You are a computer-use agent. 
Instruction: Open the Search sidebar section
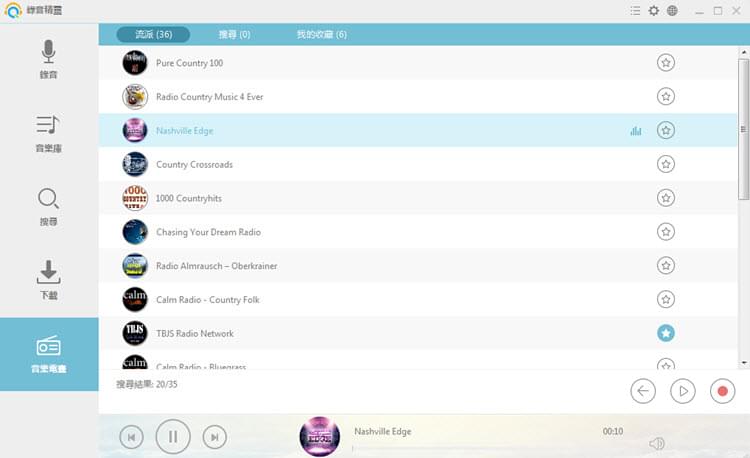coord(48,207)
